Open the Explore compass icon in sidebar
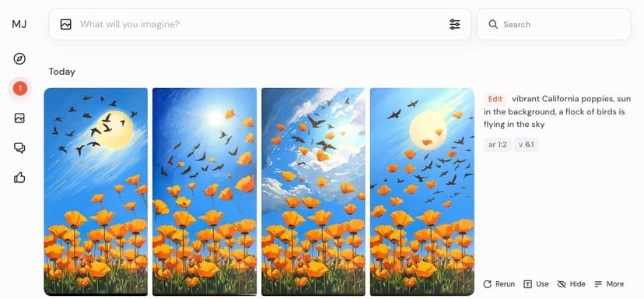This screenshot has width=644, height=299. 19,59
